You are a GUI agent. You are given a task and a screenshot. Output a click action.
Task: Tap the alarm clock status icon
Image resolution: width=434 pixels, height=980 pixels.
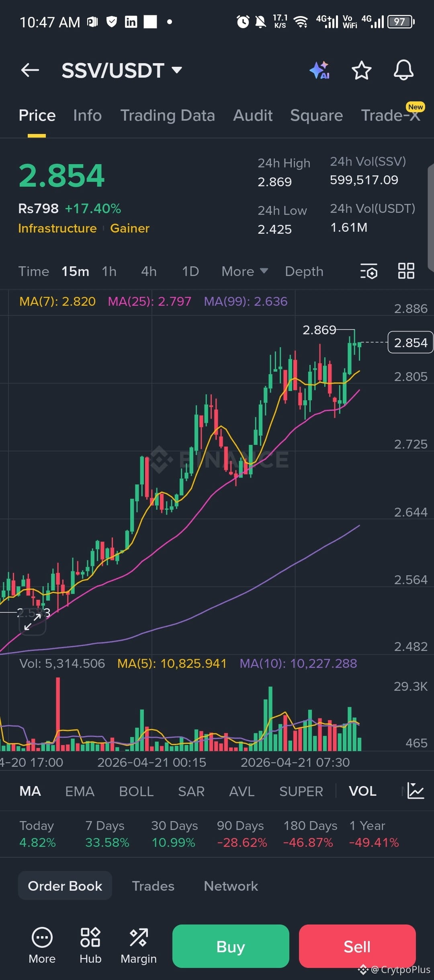tap(243, 22)
